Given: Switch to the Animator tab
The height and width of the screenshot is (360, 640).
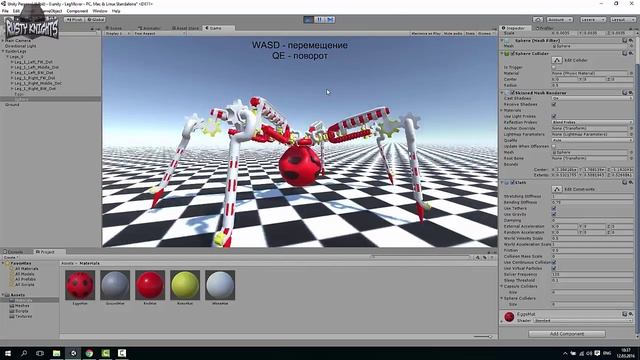Looking at the screenshot, I should 149,28.
